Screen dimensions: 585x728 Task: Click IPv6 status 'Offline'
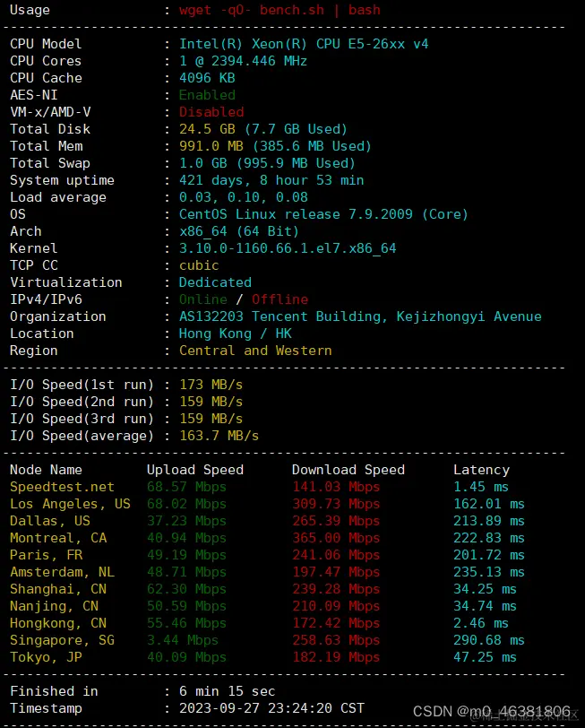coord(280,299)
